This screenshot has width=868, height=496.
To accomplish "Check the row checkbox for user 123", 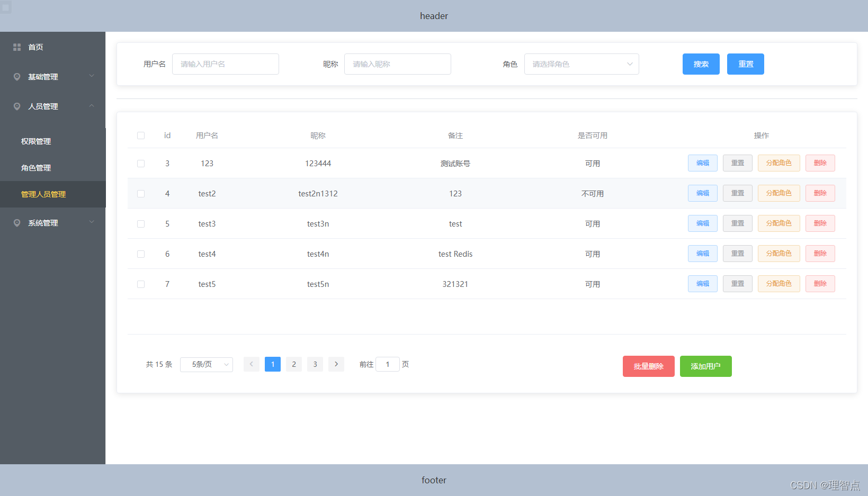I will (141, 164).
